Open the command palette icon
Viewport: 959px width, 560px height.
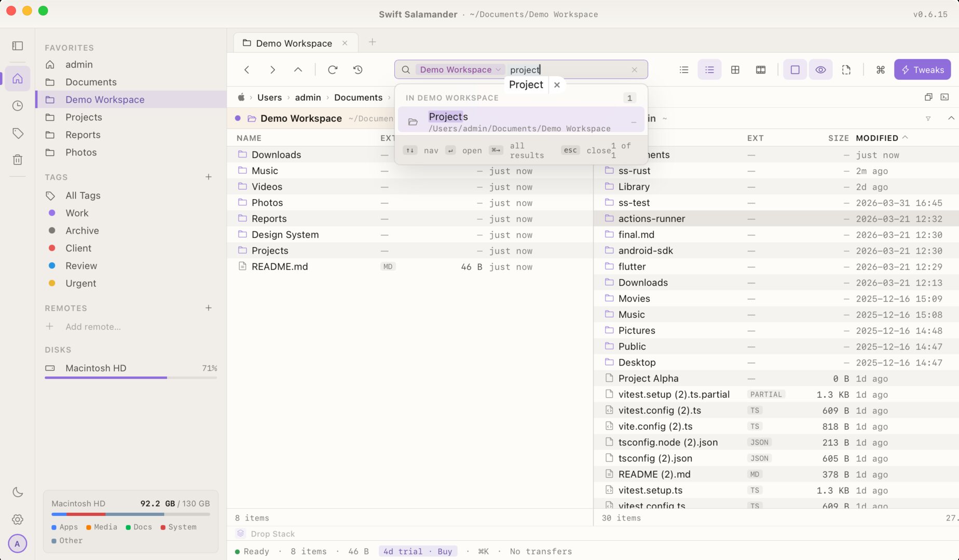[880, 69]
